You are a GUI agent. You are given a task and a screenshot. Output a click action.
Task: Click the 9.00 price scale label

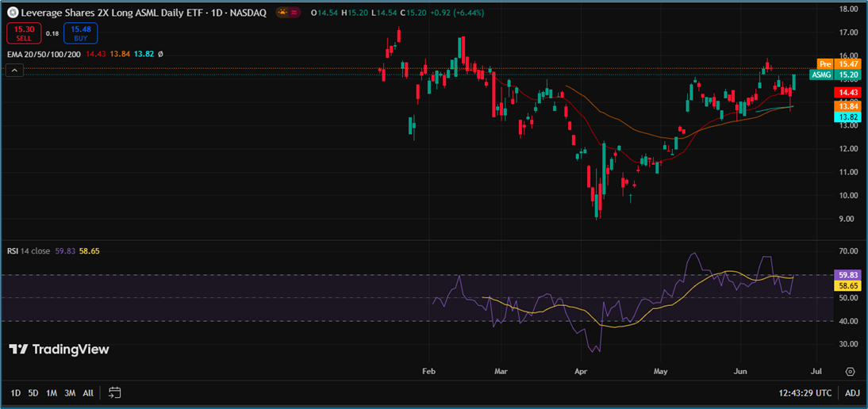pos(846,220)
